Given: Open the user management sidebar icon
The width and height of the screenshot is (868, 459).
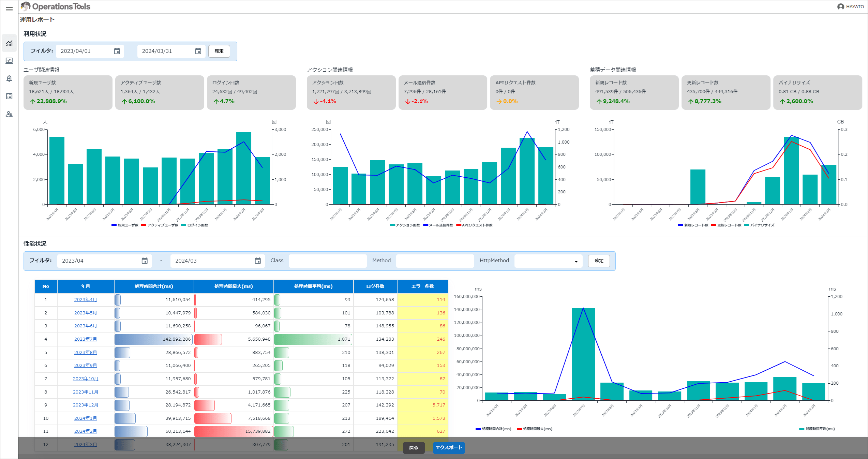Looking at the screenshot, I should [9, 114].
